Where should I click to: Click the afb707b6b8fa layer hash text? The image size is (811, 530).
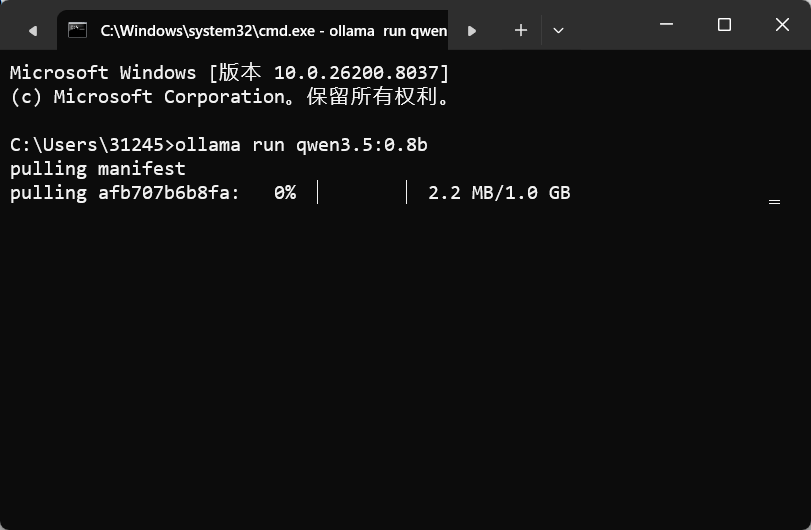click(x=163, y=193)
